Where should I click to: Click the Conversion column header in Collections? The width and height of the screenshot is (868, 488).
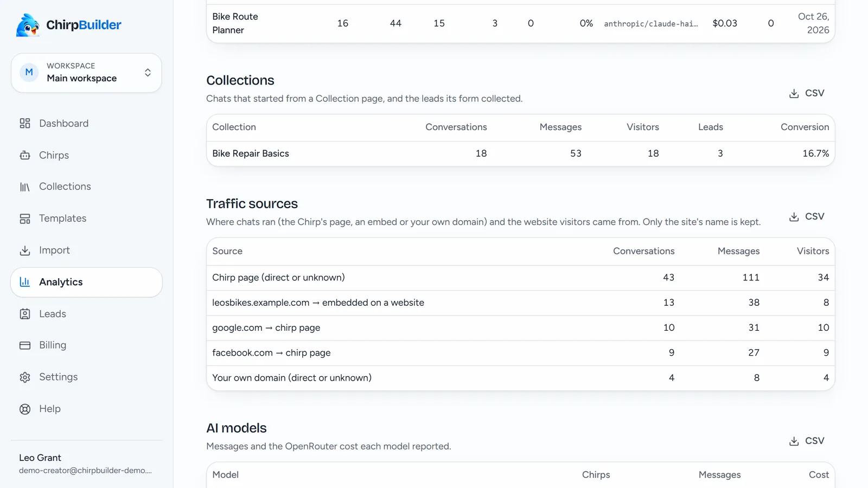click(x=805, y=127)
